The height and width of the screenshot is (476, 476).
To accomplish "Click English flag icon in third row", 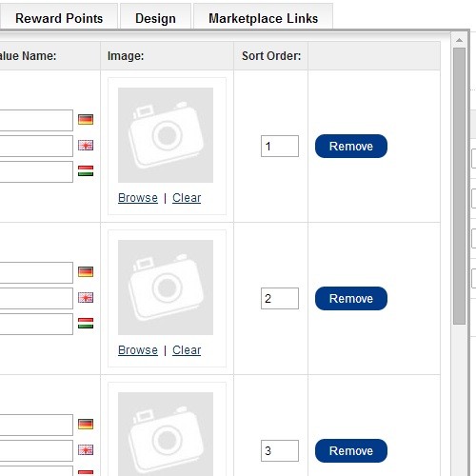I will click(x=86, y=450).
